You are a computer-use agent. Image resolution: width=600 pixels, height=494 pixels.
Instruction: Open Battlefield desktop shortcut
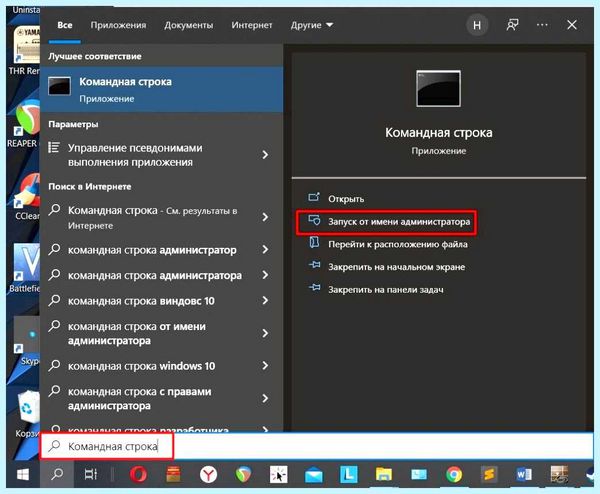[x=25, y=268]
